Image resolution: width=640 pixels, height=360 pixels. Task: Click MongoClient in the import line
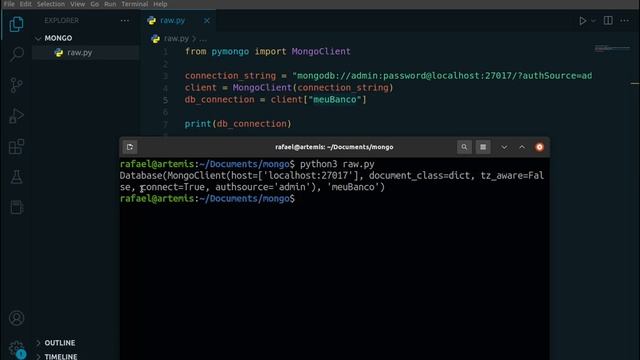[x=321, y=51]
